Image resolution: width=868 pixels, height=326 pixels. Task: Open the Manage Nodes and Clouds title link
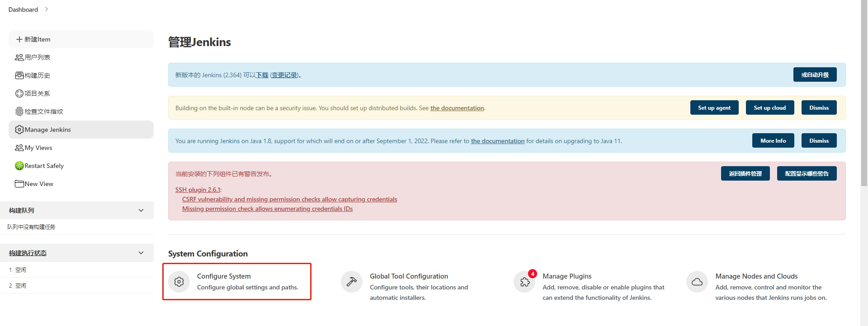click(756, 276)
